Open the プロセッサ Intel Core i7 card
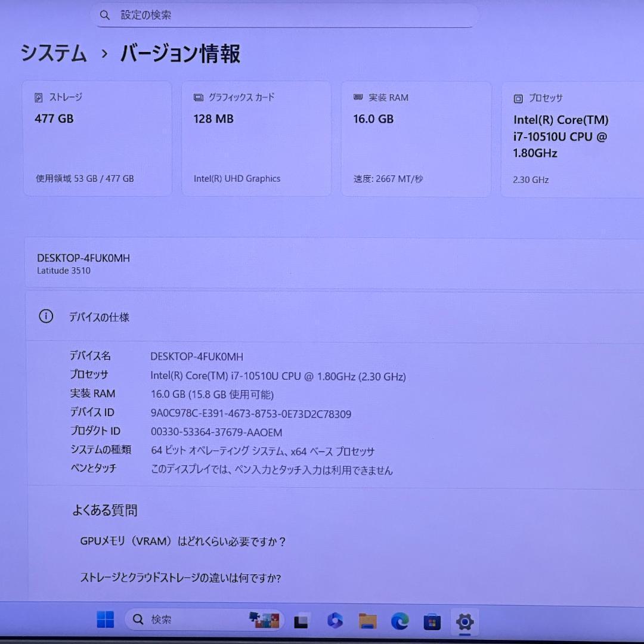This screenshot has height=644, width=644. (x=572, y=140)
